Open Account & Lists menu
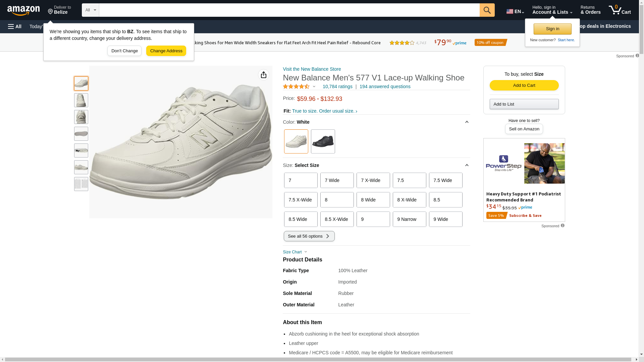Image resolution: width=644 pixels, height=362 pixels. (552, 10)
